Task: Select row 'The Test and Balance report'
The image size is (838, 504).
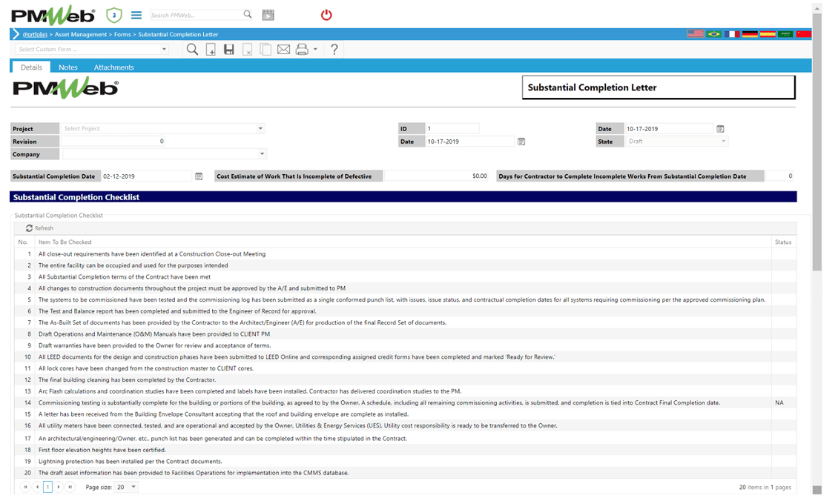Action: pyautogui.click(x=405, y=311)
